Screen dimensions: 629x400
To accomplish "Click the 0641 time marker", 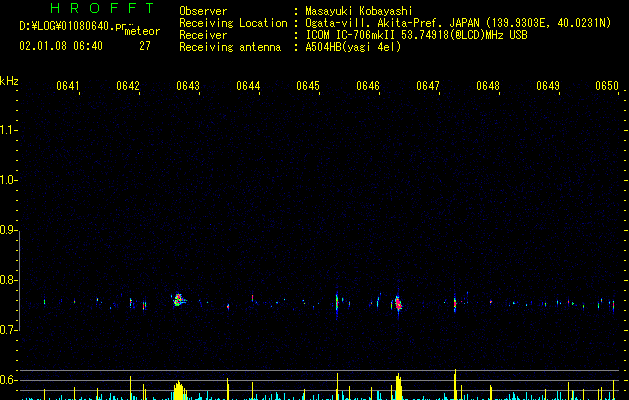I will pos(68,86).
